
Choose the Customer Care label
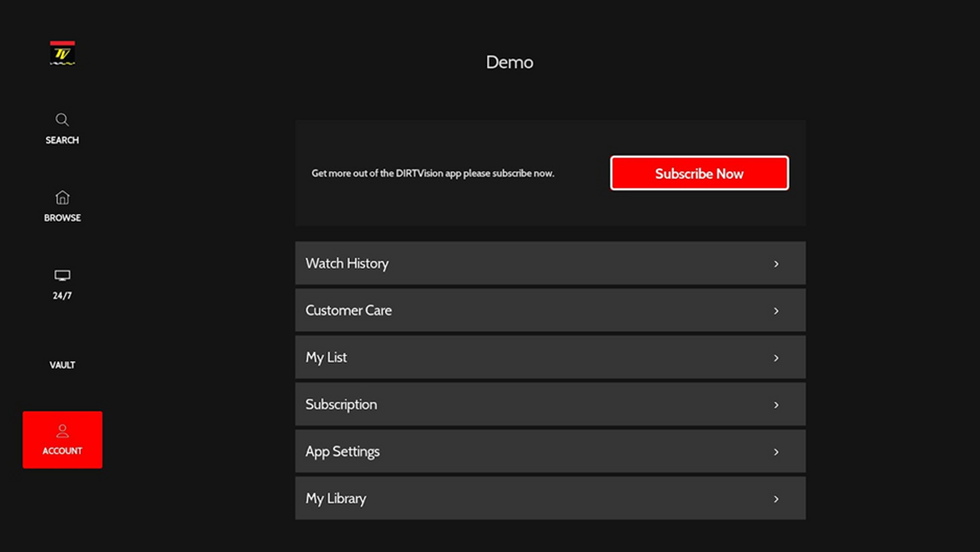(x=348, y=310)
